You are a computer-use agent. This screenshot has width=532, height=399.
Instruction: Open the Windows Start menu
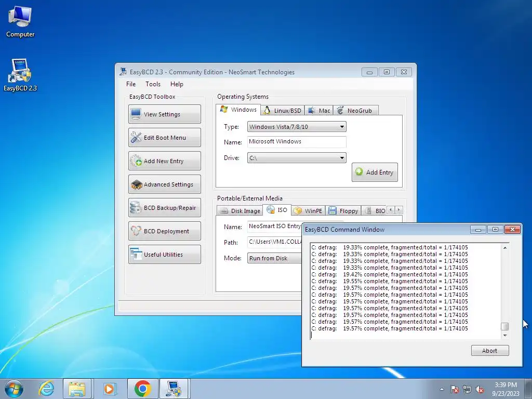pos(14,389)
